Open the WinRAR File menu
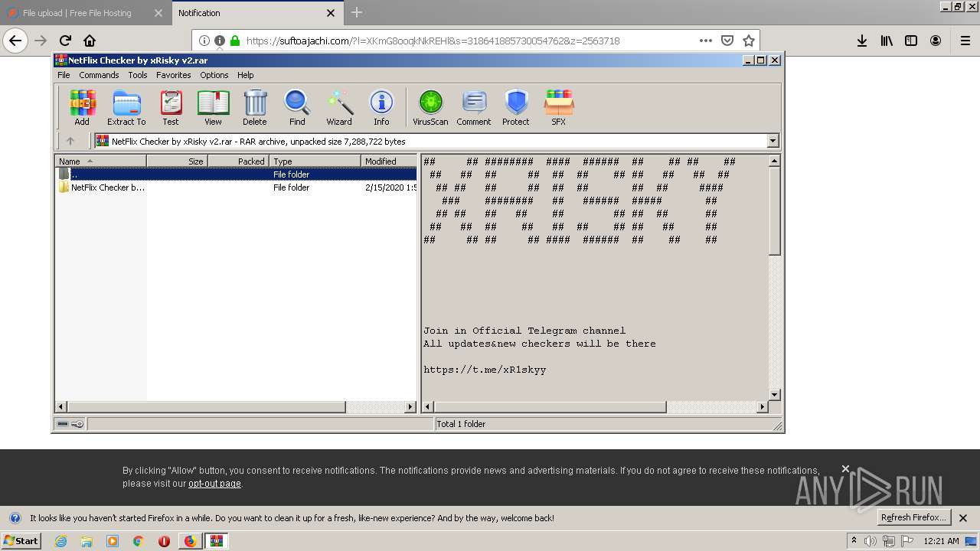980x551 pixels. (64, 75)
